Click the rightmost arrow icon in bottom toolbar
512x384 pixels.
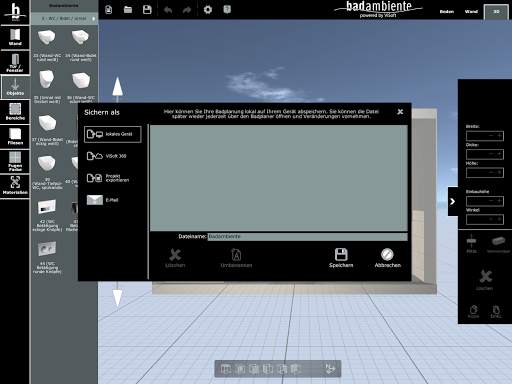coord(330,369)
